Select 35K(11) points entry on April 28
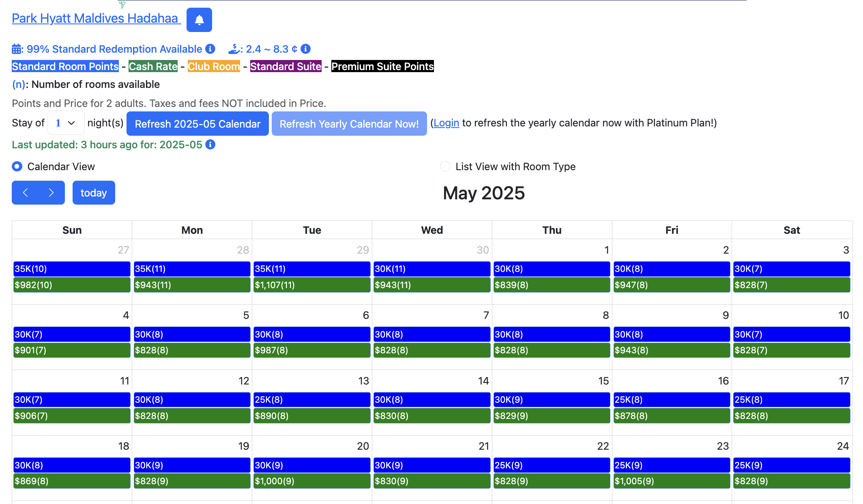 tap(192, 269)
